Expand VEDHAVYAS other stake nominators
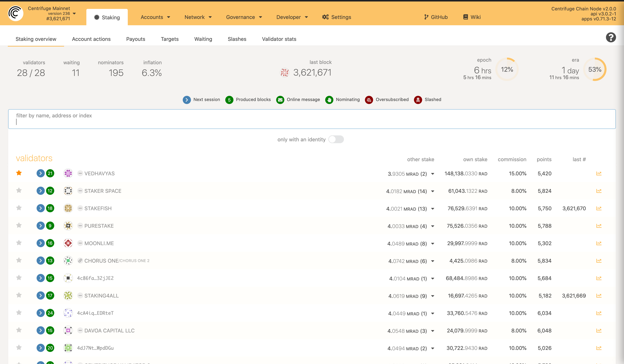This screenshot has height=364, width=624. [433, 174]
